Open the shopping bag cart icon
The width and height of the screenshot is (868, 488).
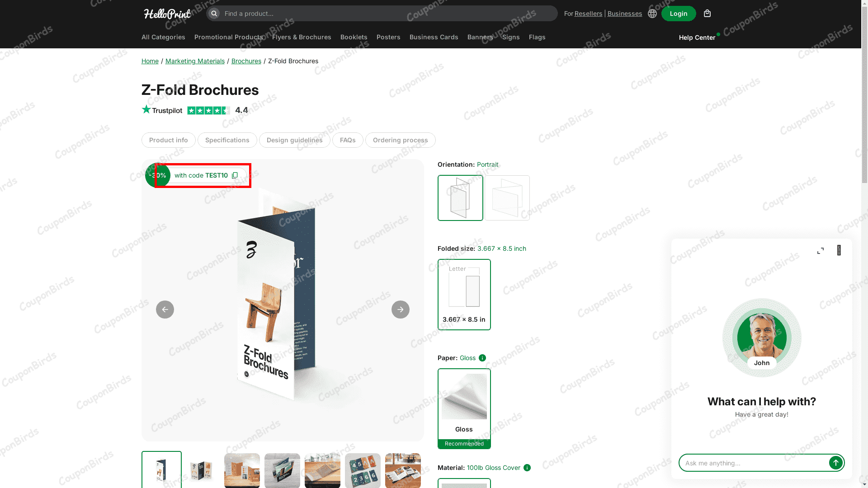(707, 14)
